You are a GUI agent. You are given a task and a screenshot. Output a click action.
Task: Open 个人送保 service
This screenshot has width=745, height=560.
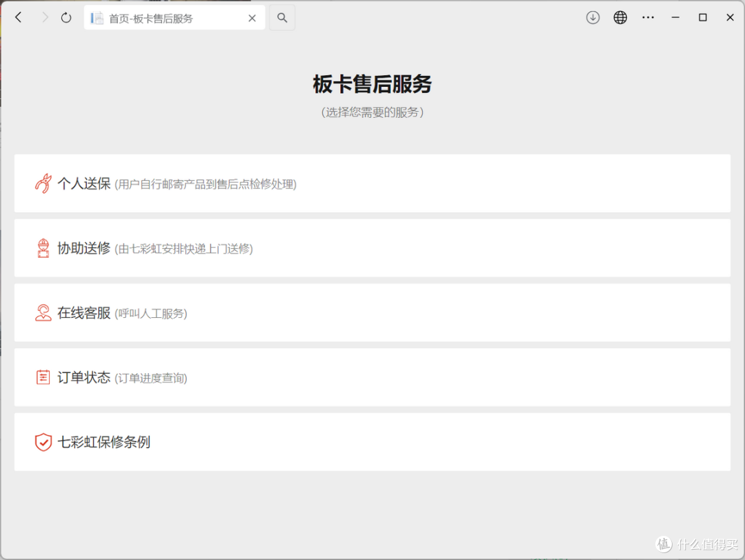[x=372, y=183]
